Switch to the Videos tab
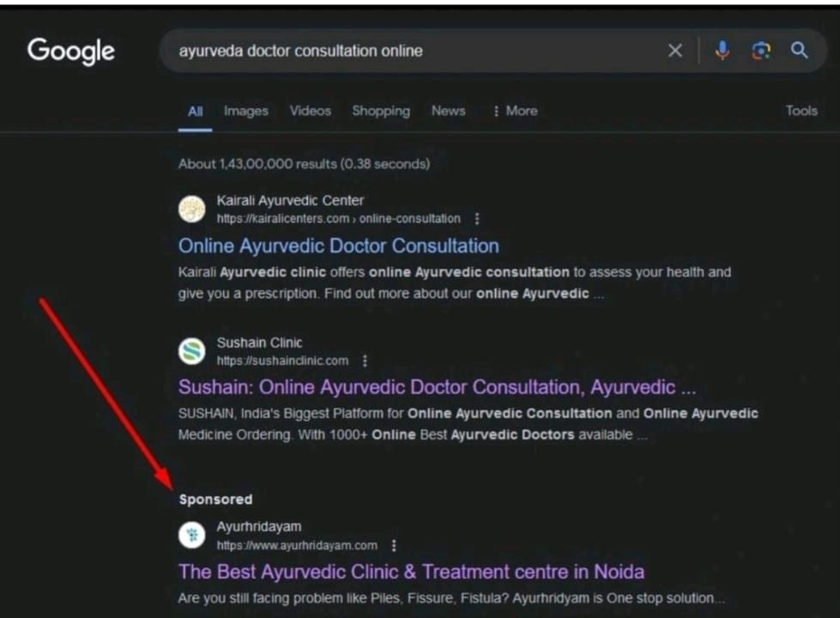 tap(311, 111)
